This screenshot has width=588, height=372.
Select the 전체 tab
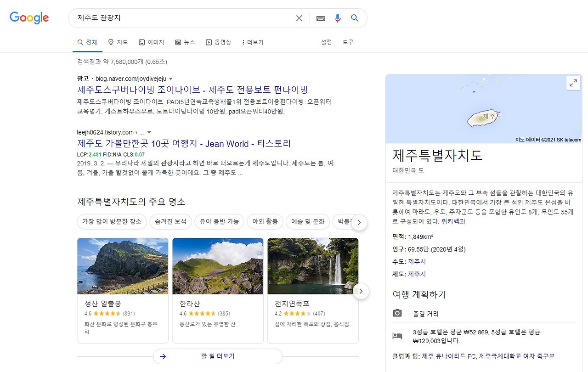[87, 42]
